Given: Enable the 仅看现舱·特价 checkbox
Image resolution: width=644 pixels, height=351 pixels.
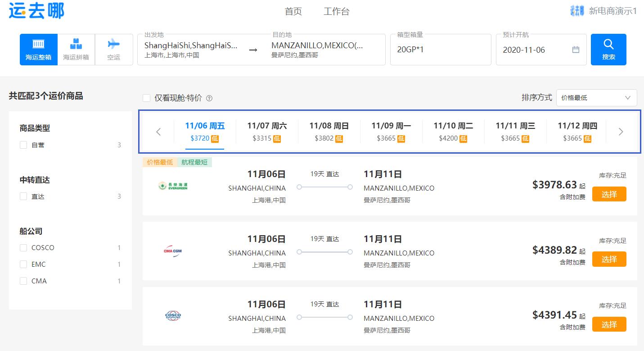Looking at the screenshot, I should [x=146, y=98].
